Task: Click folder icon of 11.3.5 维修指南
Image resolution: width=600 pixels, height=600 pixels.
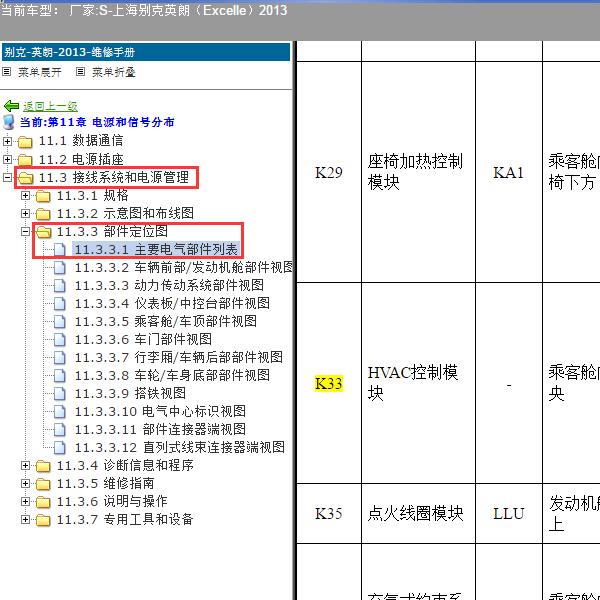Action: pyautogui.click(x=43, y=484)
